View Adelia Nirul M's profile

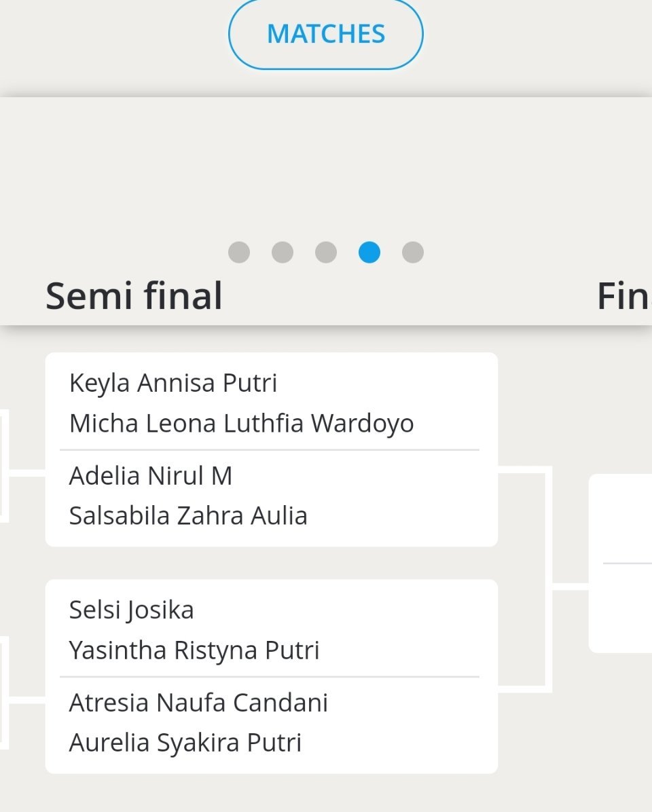[151, 476]
